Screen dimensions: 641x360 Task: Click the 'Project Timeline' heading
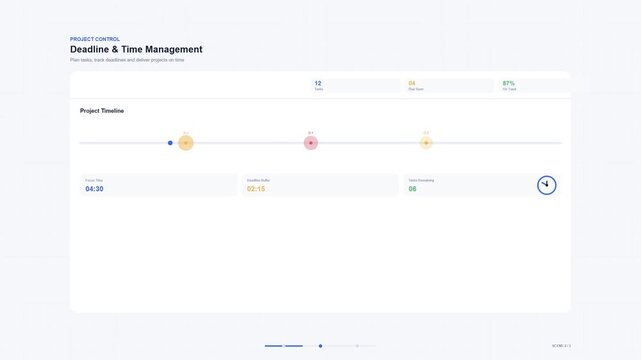[102, 111]
